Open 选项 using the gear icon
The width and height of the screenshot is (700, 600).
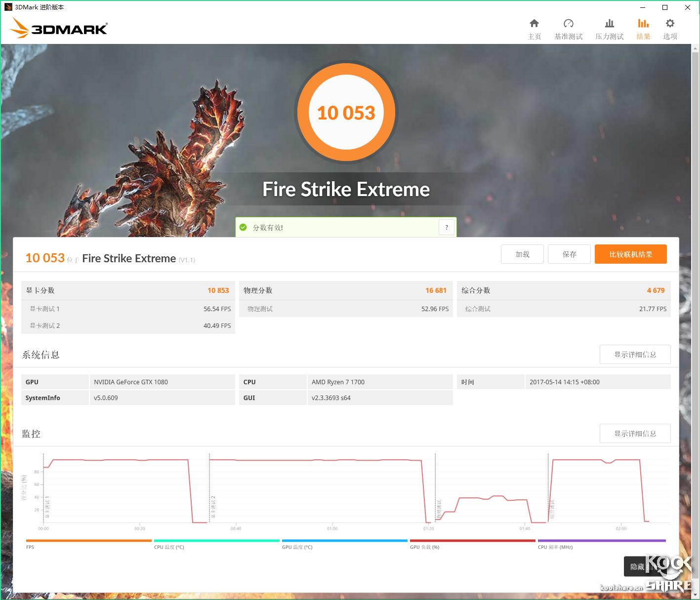coord(669,28)
